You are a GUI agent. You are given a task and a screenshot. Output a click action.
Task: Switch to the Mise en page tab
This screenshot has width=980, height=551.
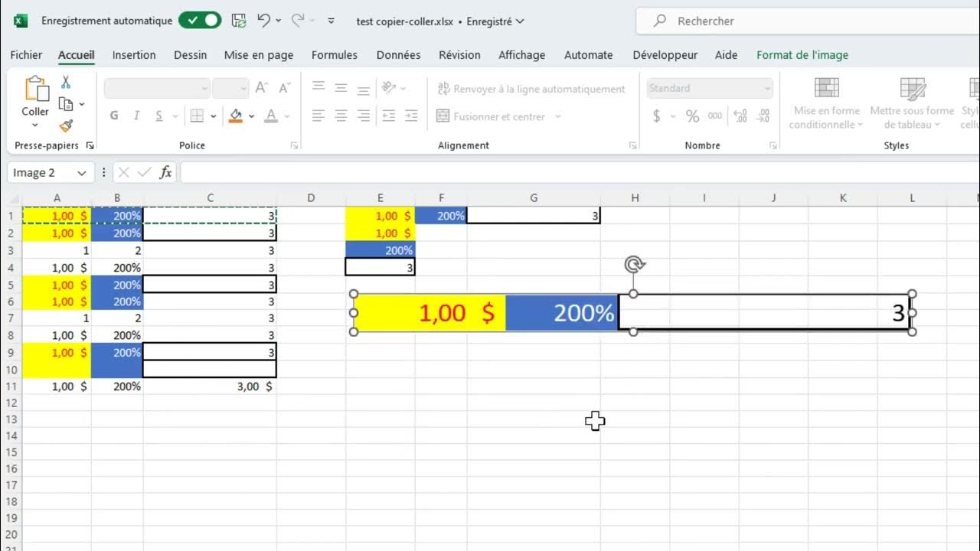click(259, 55)
